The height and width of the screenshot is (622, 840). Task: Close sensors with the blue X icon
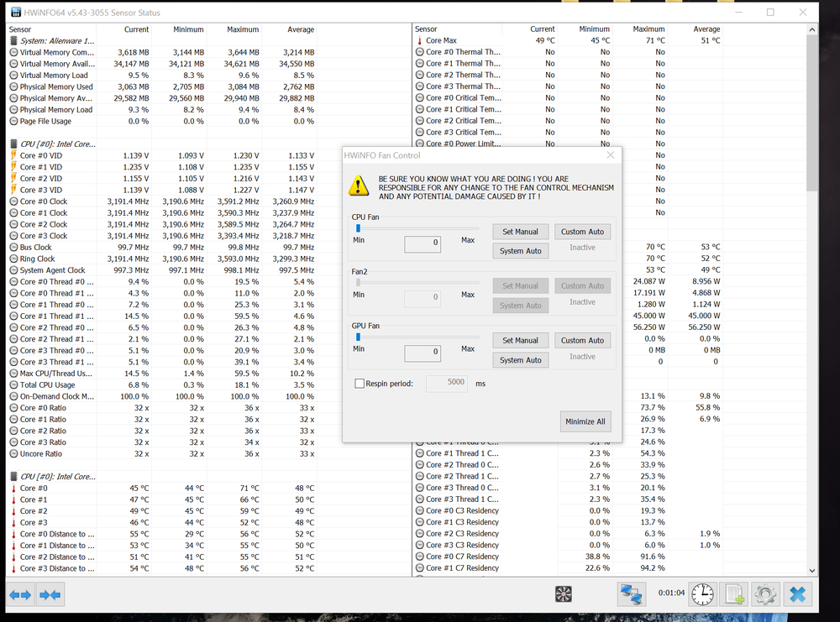click(x=797, y=594)
